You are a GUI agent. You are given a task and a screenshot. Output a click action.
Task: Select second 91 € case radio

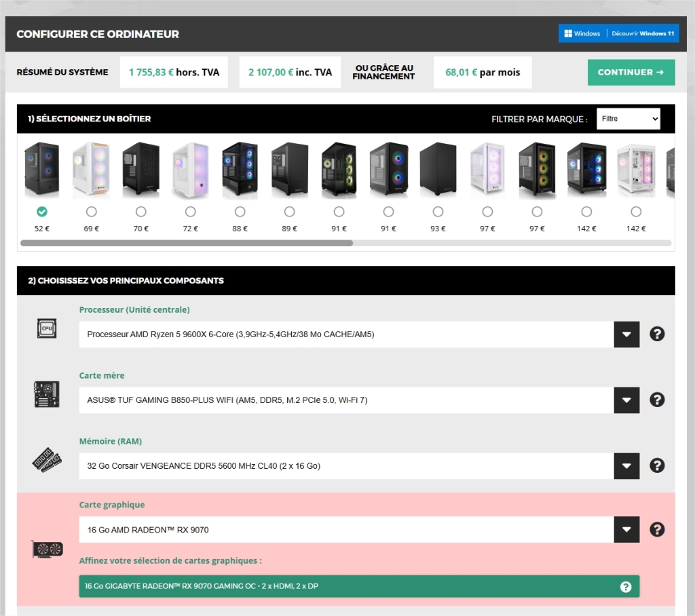tap(388, 212)
